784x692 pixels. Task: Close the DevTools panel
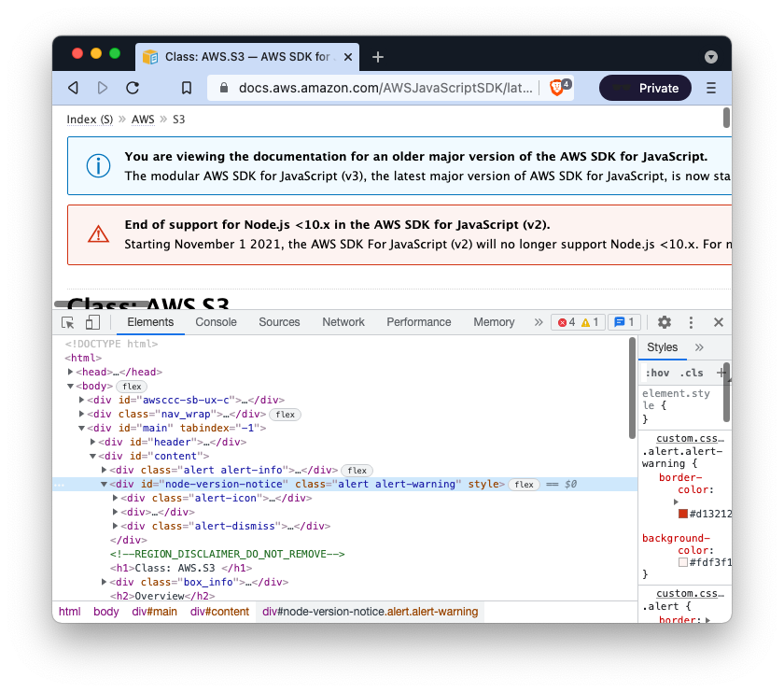click(x=719, y=322)
